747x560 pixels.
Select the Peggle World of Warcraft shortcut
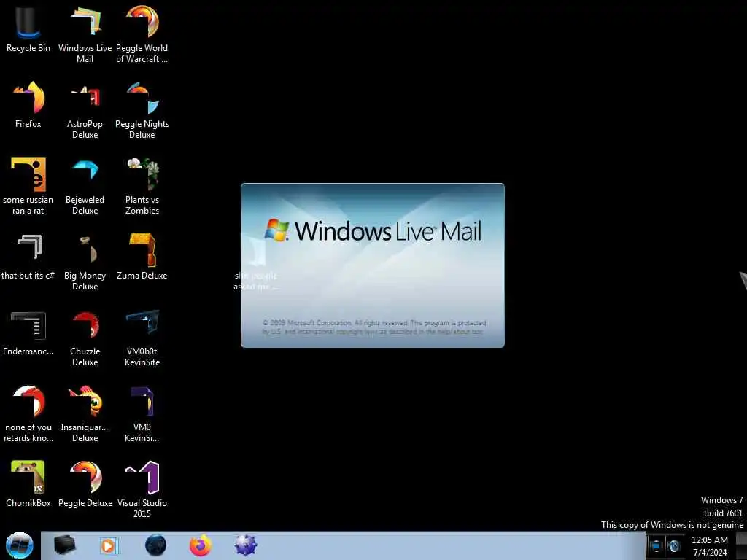pos(142,34)
